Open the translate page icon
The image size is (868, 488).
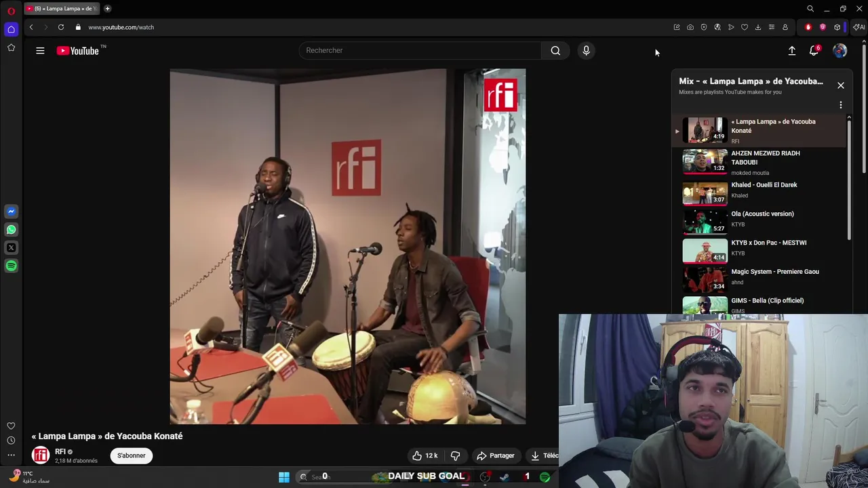tap(717, 27)
